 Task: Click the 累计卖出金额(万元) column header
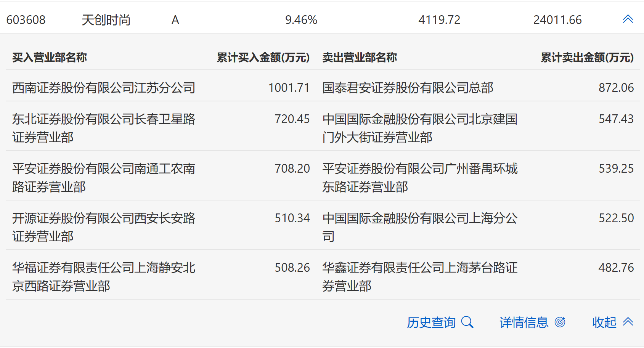pos(587,57)
